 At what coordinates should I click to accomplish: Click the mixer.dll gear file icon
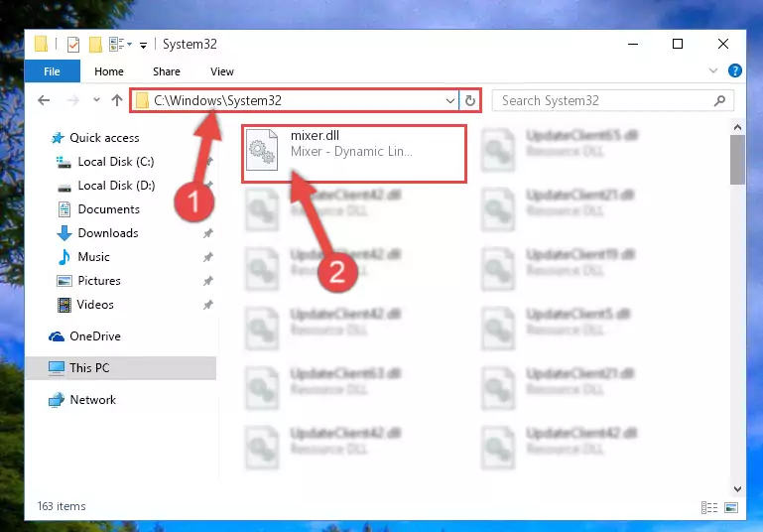coord(262,150)
